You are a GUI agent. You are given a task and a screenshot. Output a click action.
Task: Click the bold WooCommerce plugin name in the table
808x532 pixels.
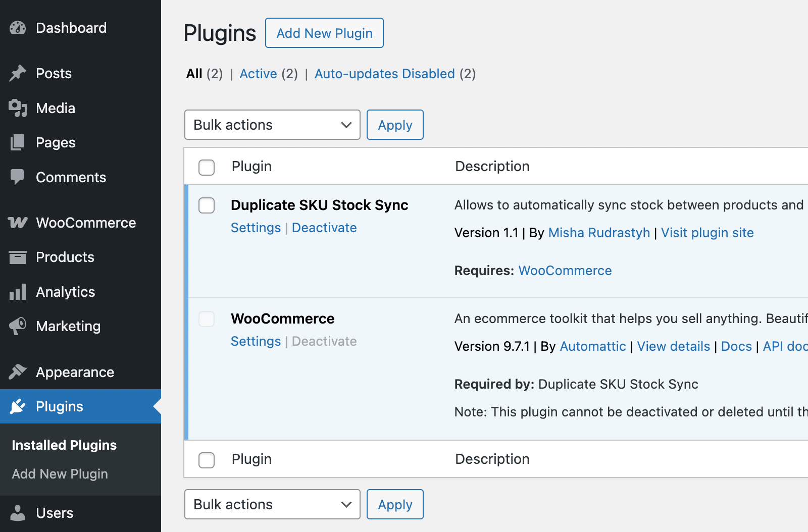[x=282, y=318]
